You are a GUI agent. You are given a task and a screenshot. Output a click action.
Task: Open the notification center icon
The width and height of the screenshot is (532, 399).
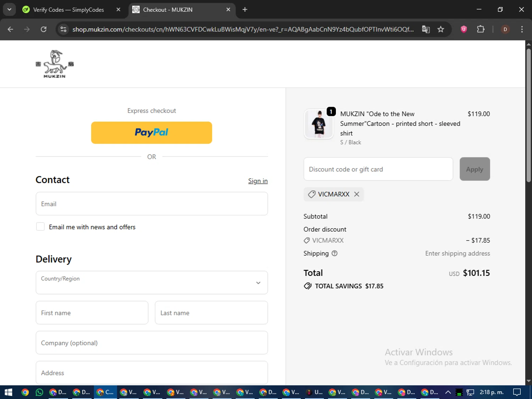517,392
